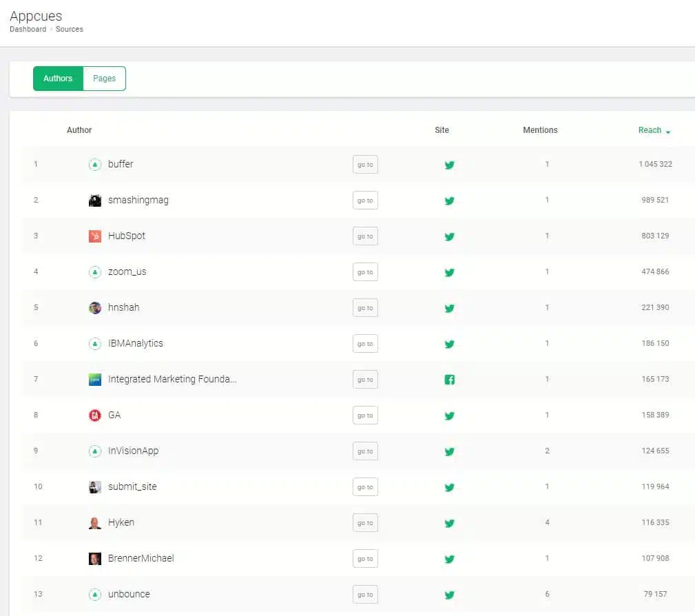Viewport: 695px width, 616px height.
Task: Click the descending arrow beside Reach
Action: click(668, 132)
